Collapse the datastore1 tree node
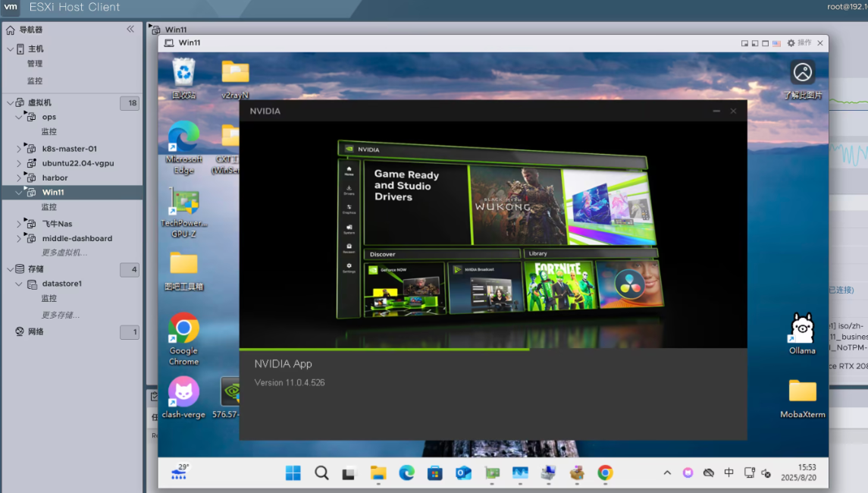Image resolution: width=868 pixels, height=493 pixels. (x=19, y=284)
